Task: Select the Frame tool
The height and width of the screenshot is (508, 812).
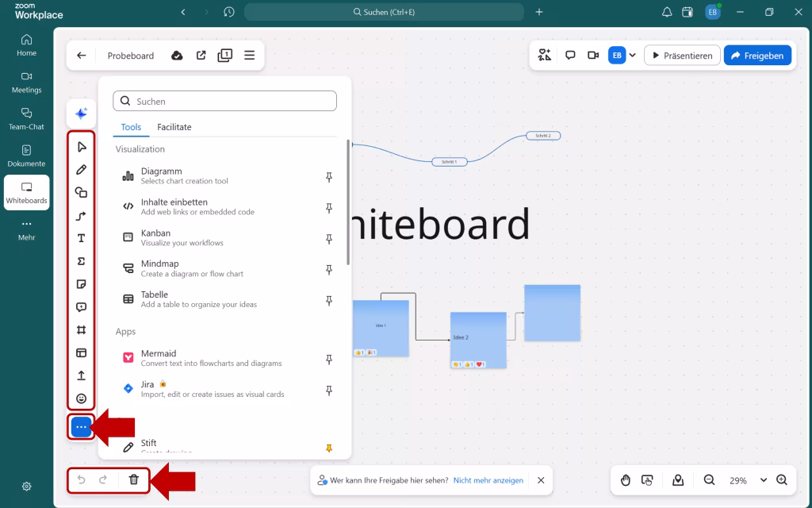Action: pos(82,329)
